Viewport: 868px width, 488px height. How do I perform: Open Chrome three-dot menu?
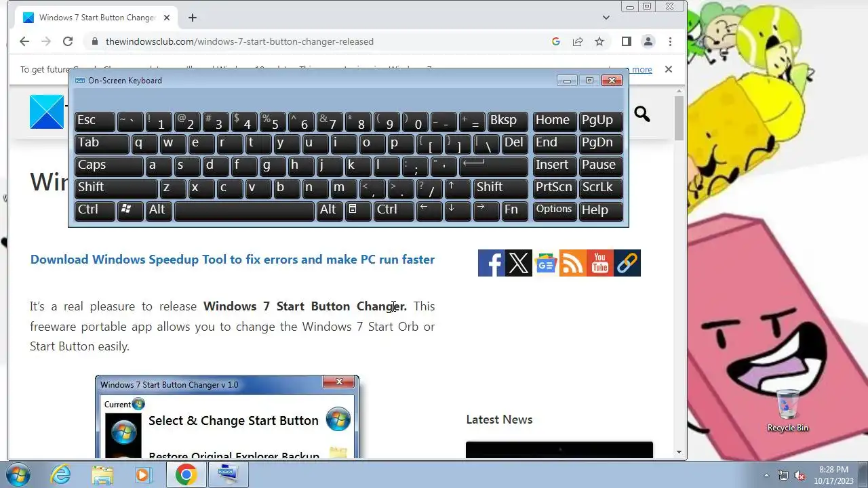tap(670, 41)
